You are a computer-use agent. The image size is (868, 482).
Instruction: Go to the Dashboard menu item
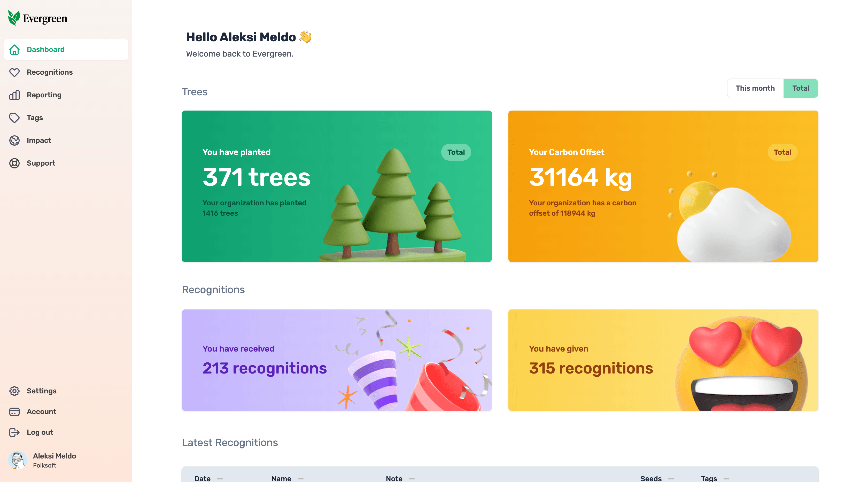[46, 50]
